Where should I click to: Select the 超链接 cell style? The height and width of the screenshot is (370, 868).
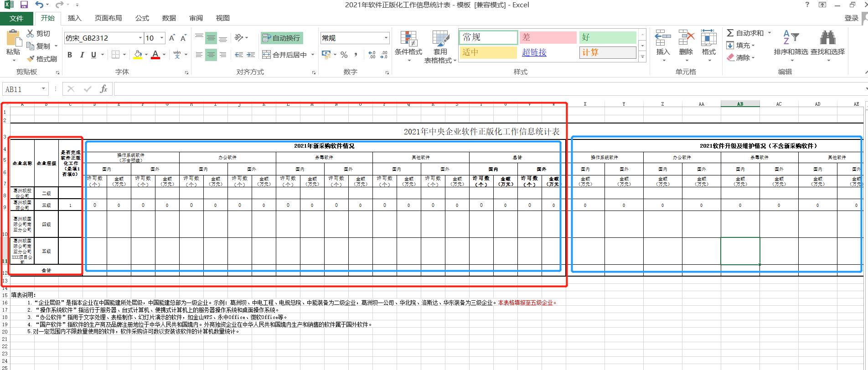[x=548, y=52]
